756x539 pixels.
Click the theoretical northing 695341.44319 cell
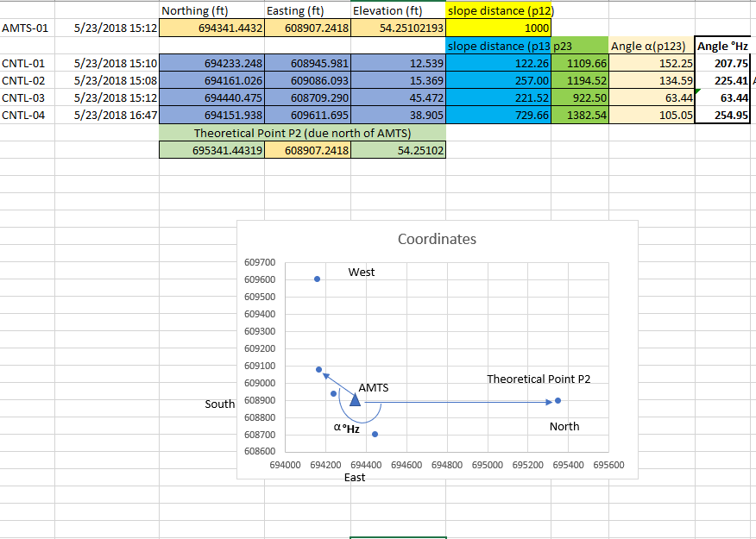211,150
